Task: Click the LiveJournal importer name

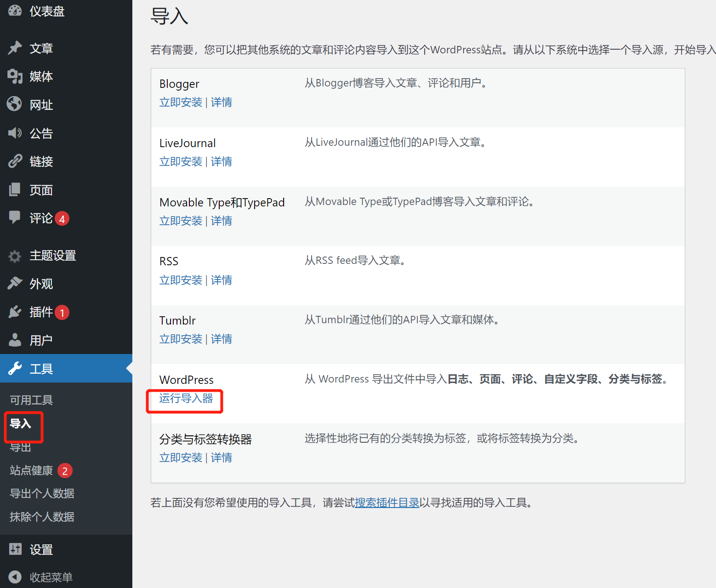Action: pyautogui.click(x=188, y=143)
